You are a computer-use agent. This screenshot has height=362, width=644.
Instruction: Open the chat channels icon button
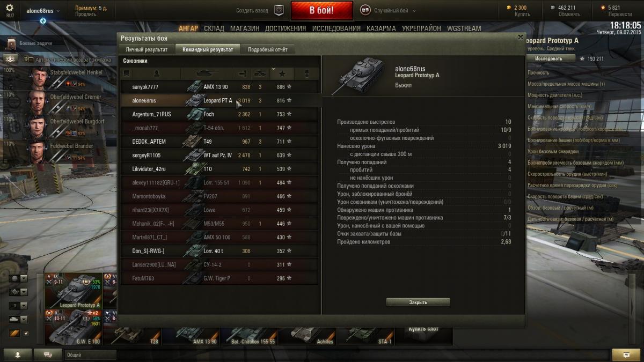(x=48, y=354)
